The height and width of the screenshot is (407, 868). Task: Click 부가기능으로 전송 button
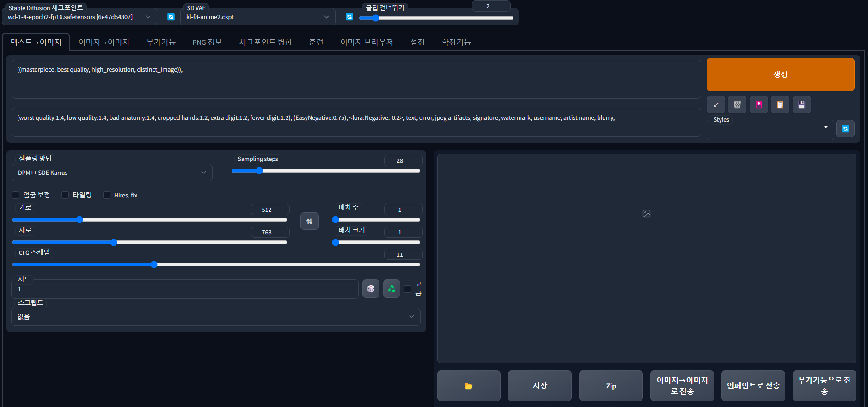point(825,386)
